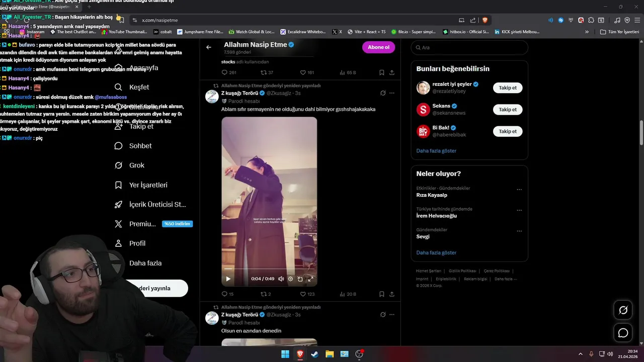Show hidden bookmarks with the double chevron
The height and width of the screenshot is (362, 644).
click(587, 32)
